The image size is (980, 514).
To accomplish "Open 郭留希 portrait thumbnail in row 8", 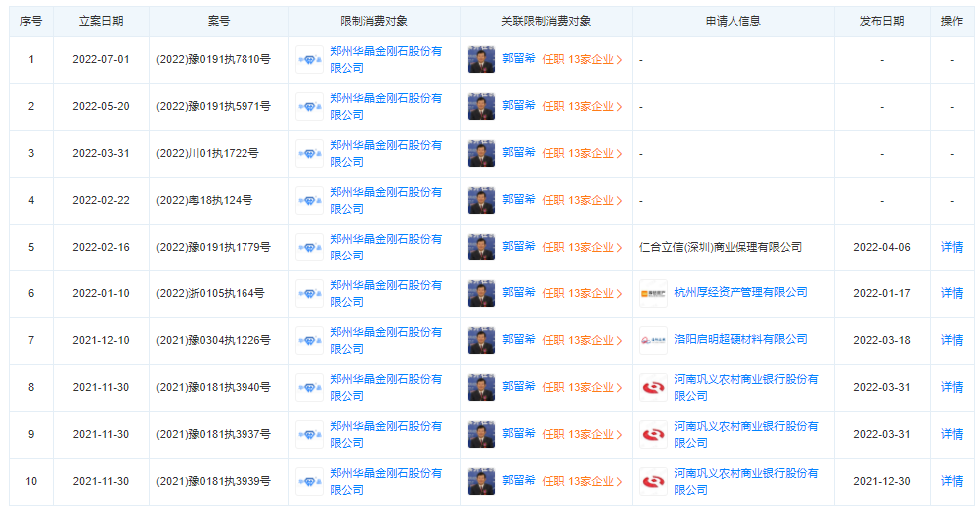I will (x=481, y=387).
